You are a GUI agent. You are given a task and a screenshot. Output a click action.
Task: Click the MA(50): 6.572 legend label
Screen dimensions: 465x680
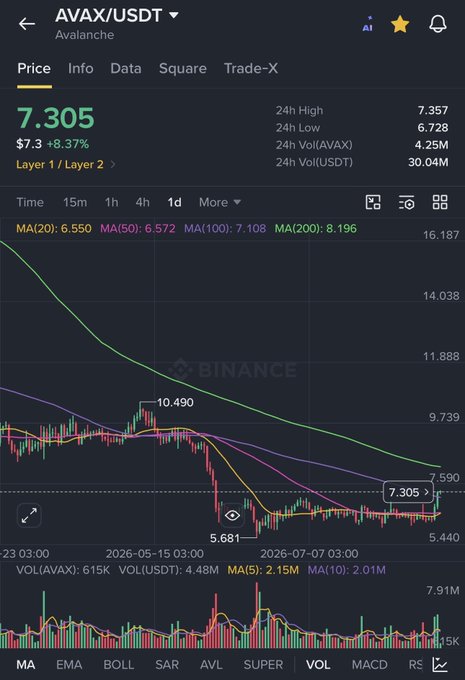[138, 229]
